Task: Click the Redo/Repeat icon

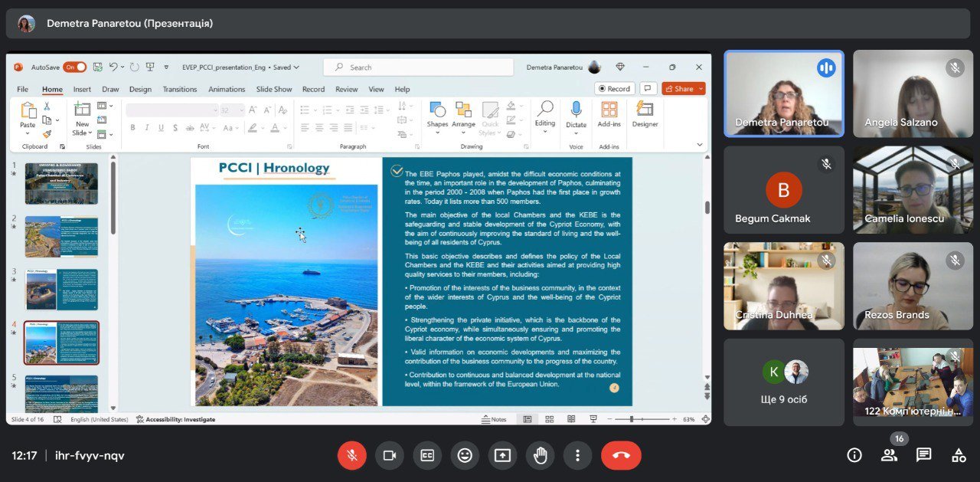Action: coord(135,67)
